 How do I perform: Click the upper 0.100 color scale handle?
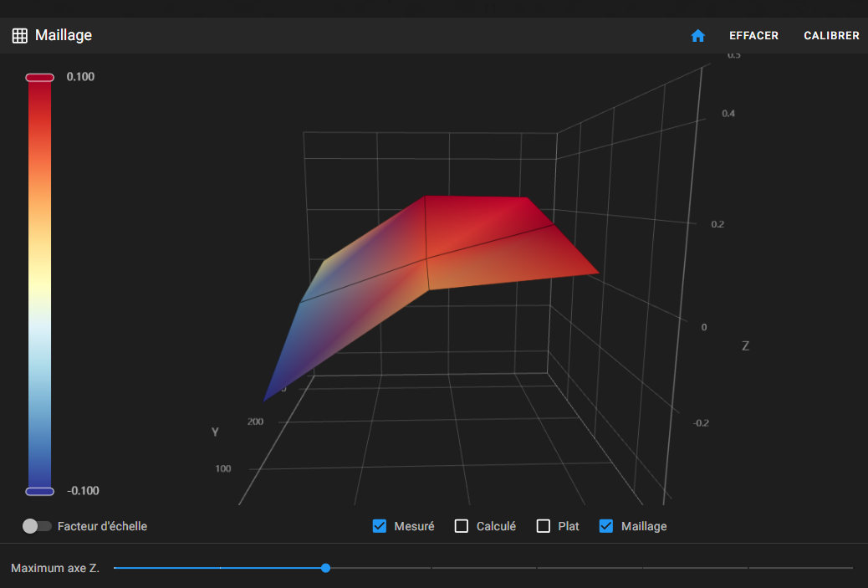(40, 78)
